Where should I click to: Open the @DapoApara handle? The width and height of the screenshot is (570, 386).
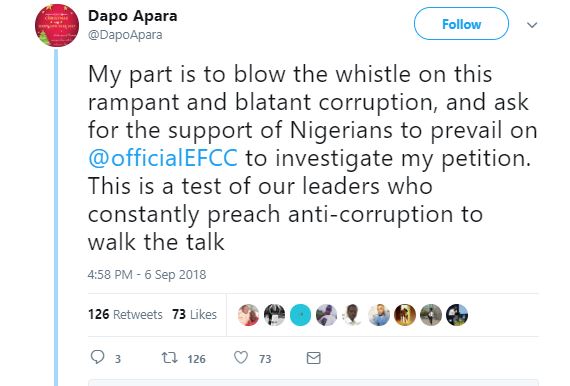coord(125,35)
